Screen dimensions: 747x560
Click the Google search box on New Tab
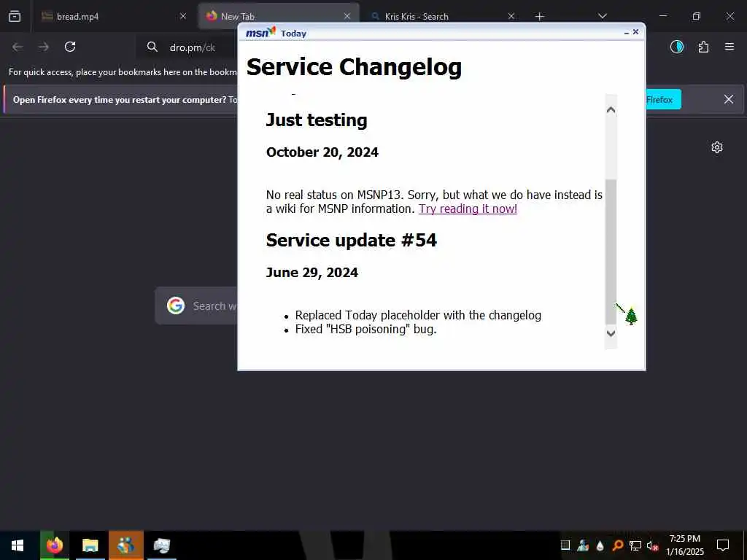pos(196,306)
